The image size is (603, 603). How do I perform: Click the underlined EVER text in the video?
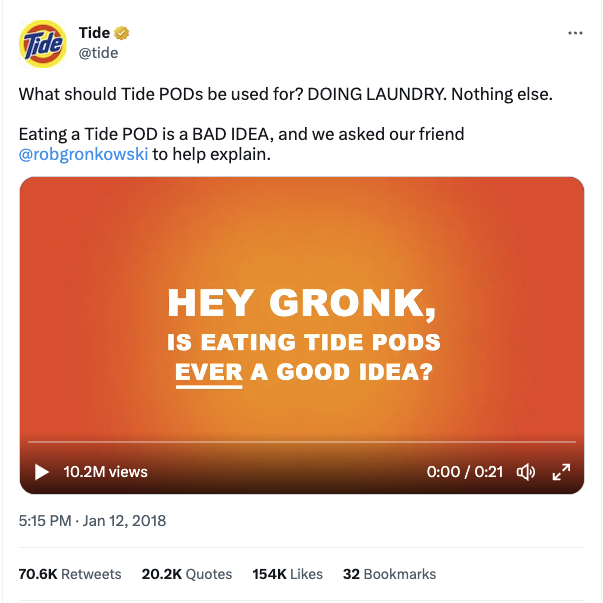click(x=209, y=373)
